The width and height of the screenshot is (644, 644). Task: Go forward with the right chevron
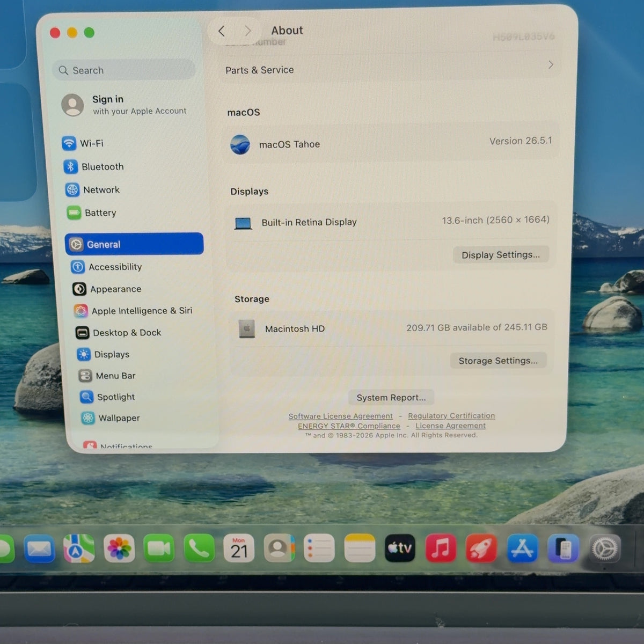(x=247, y=31)
